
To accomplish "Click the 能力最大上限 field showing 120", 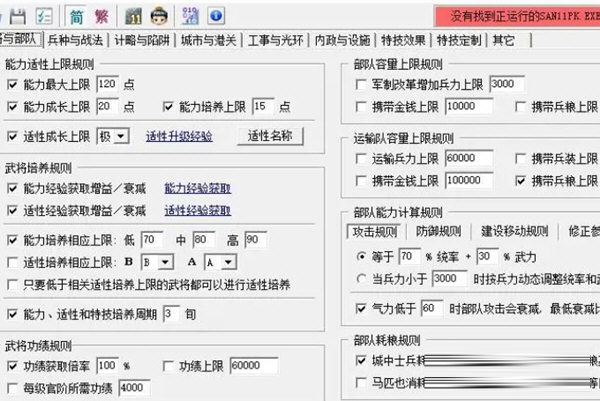I will 107,84.
